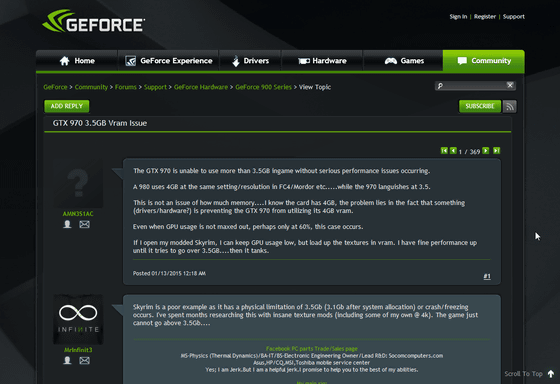Go to previous page arrow icon

(x=453, y=150)
